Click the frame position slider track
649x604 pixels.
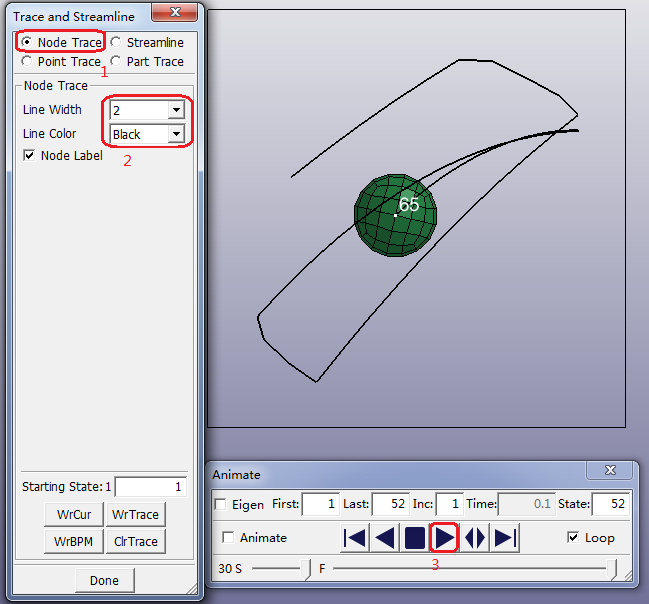click(470, 568)
